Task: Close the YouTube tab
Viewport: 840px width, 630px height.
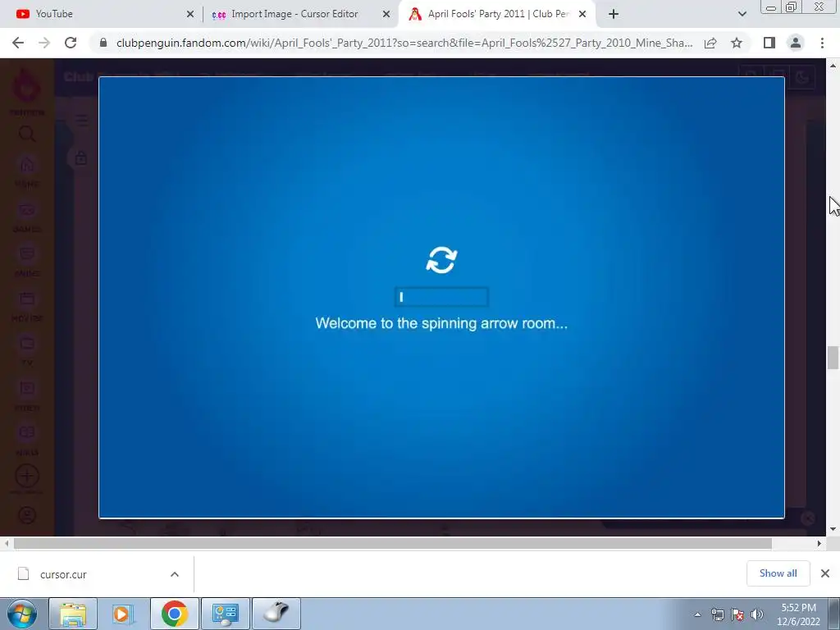Action: (190, 15)
